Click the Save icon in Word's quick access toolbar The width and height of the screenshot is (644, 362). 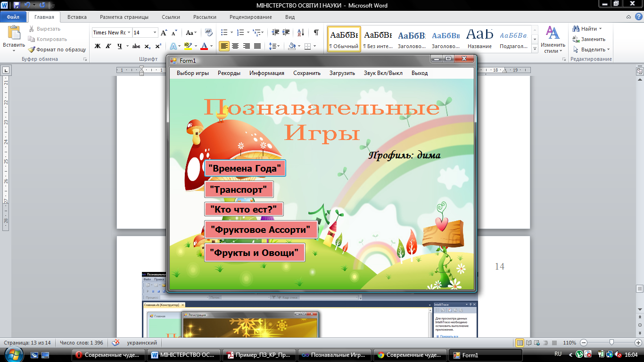click(x=17, y=6)
